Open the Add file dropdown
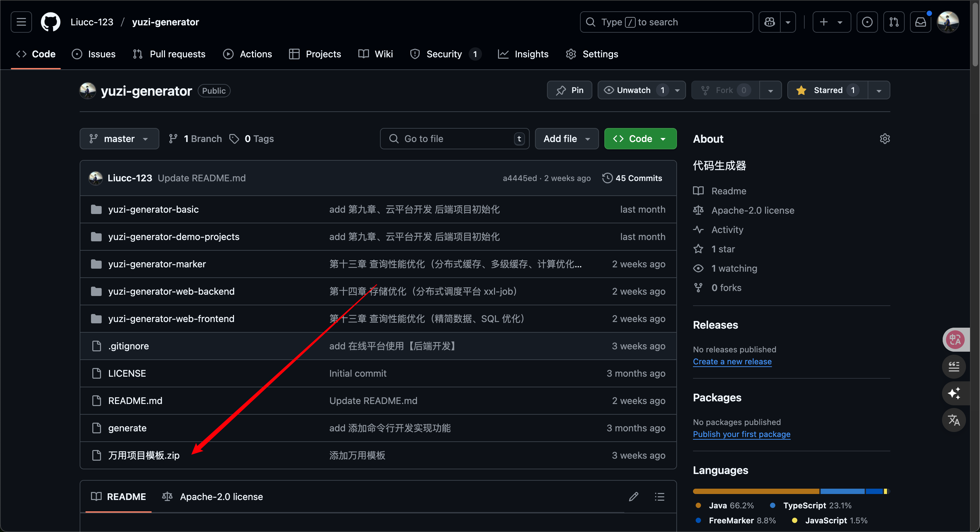 pos(566,139)
